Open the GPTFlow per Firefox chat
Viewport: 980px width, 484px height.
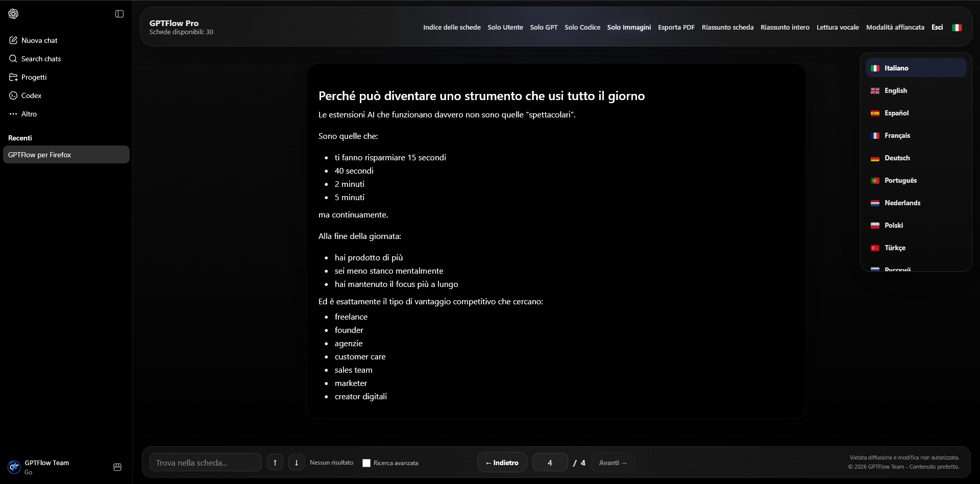pyautogui.click(x=66, y=155)
